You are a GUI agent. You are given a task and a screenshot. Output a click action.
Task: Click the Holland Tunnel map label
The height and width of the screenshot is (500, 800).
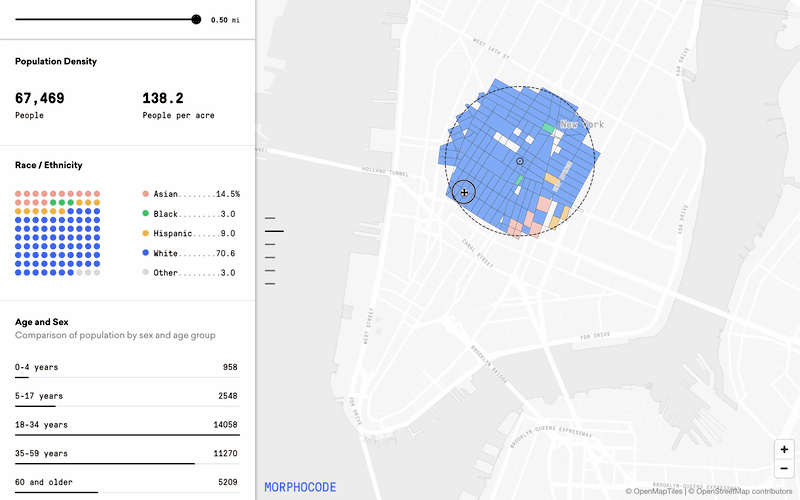(x=385, y=171)
